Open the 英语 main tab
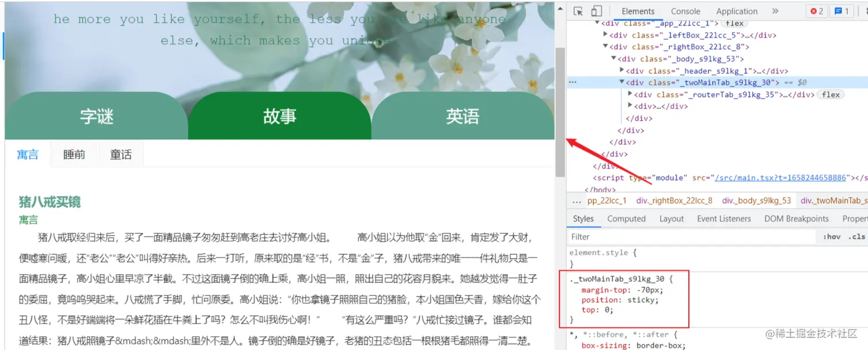 pyautogui.click(x=463, y=116)
